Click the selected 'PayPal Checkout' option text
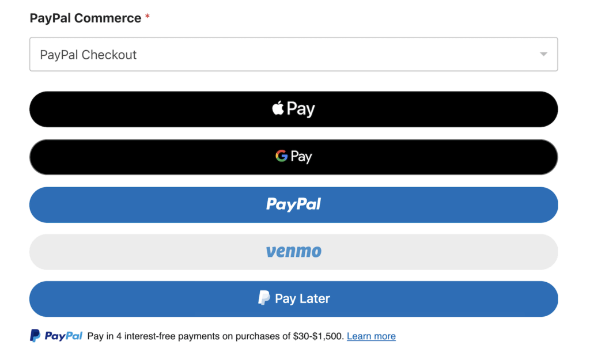This screenshot has width=590, height=364. coord(88,55)
